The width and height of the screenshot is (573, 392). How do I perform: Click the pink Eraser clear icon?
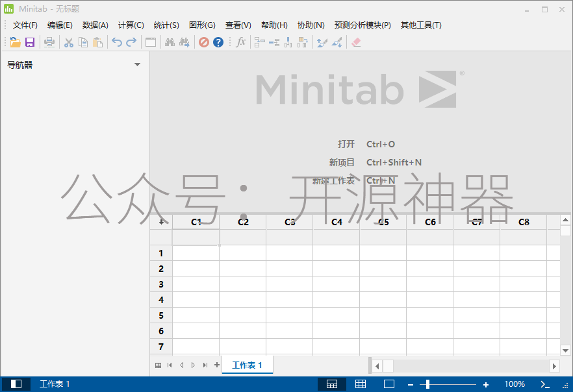[x=356, y=42]
